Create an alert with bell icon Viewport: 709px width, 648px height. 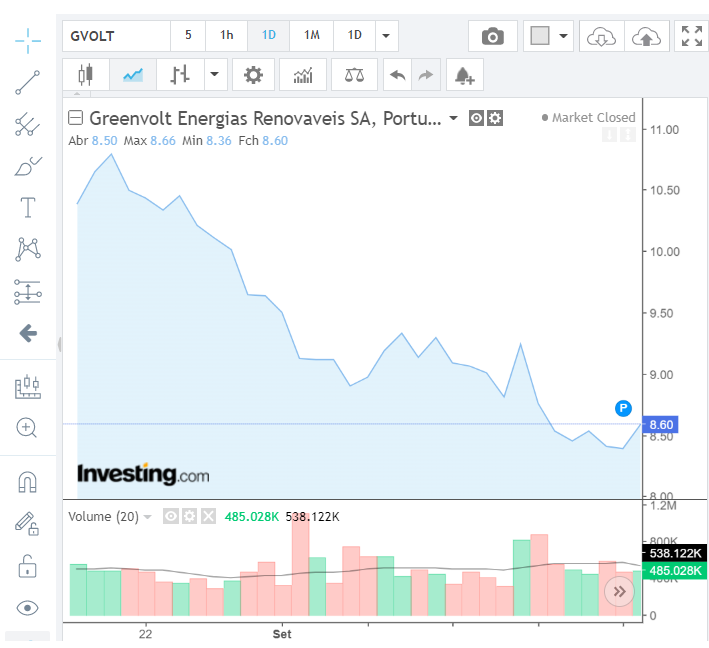tap(464, 75)
